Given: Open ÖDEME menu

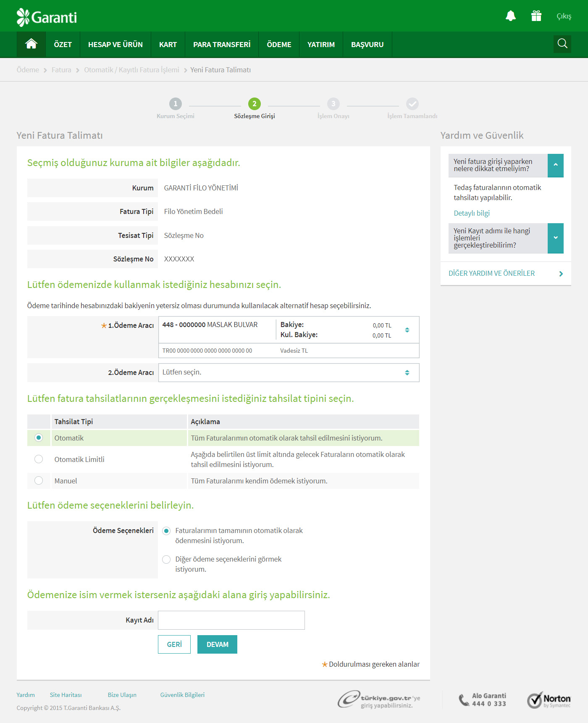Looking at the screenshot, I should coord(279,45).
